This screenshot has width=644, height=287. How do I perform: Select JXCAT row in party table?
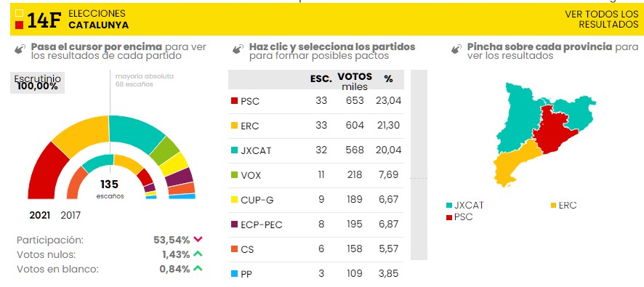(316, 150)
